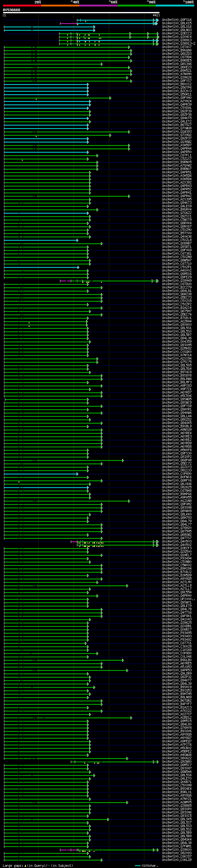Select hit label UniRef100_Q75I75

177,362
